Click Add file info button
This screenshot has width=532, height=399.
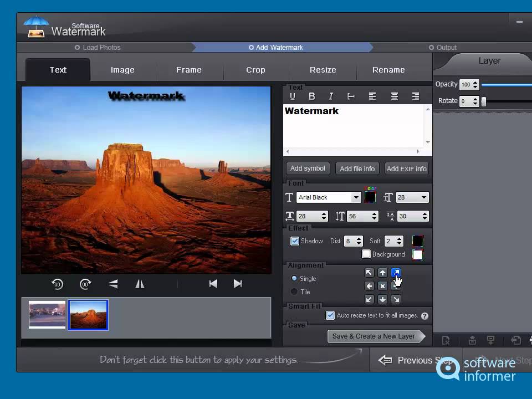click(357, 168)
